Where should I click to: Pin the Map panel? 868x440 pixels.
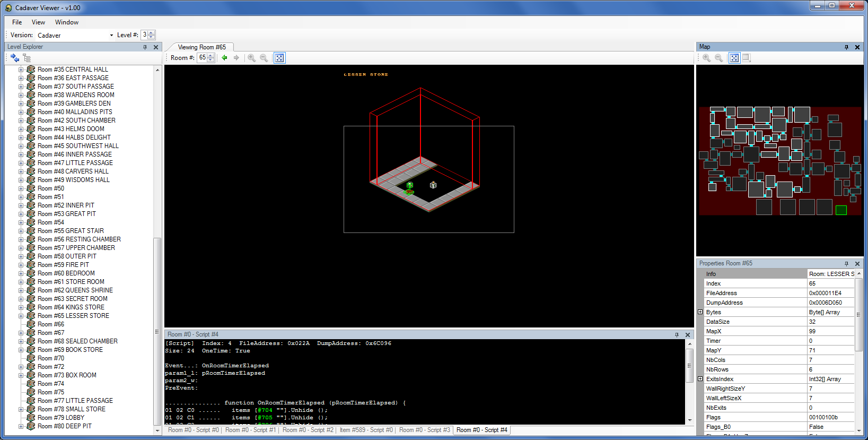pos(846,47)
